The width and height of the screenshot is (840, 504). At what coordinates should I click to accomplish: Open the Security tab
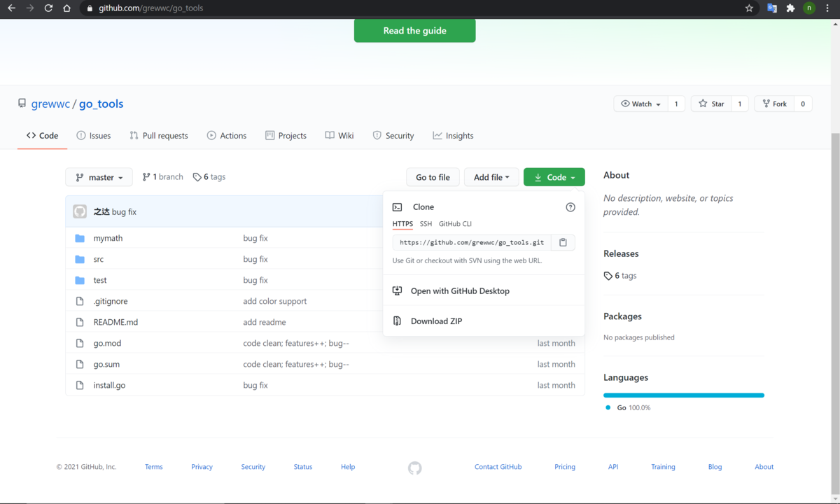[x=393, y=136]
